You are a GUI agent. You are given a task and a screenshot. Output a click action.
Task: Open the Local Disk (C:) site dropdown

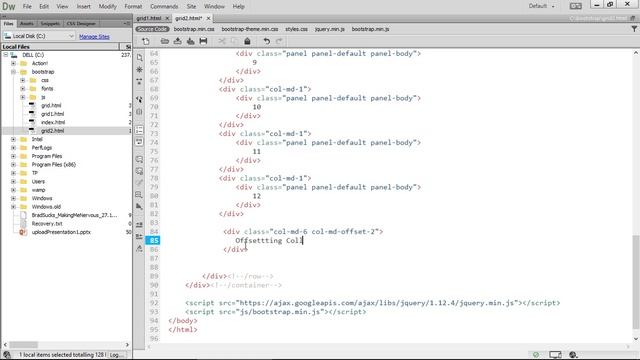pos(39,36)
